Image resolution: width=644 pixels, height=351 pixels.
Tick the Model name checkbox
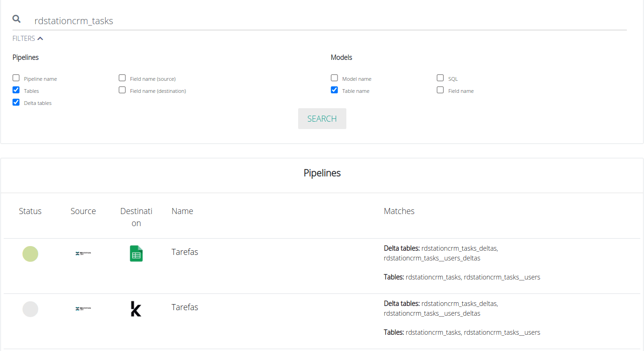[334, 78]
